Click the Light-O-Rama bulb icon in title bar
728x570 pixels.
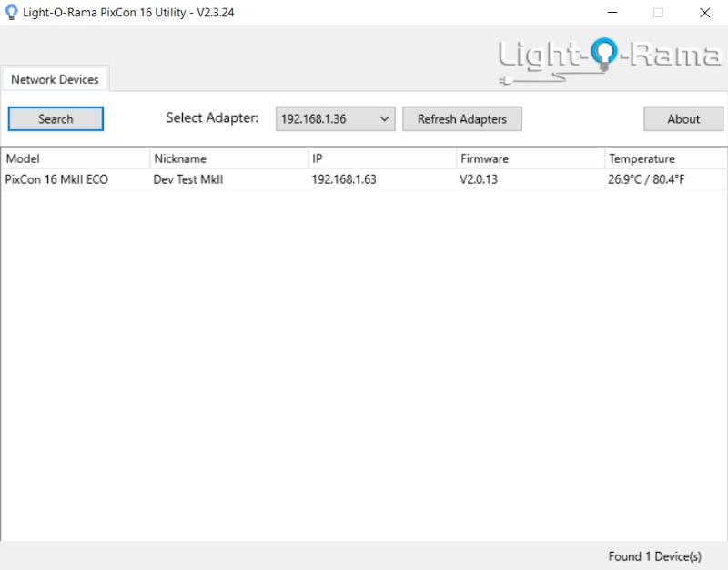pyautogui.click(x=11, y=13)
